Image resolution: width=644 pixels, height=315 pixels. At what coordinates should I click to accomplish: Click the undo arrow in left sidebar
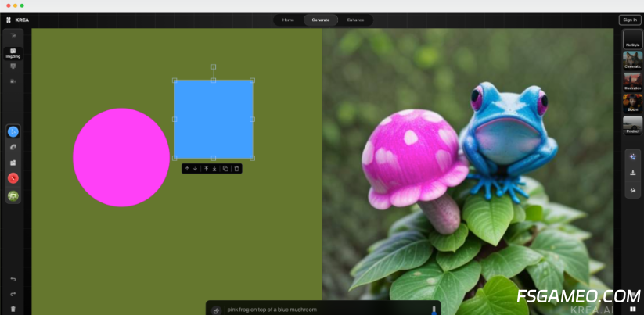tap(13, 279)
